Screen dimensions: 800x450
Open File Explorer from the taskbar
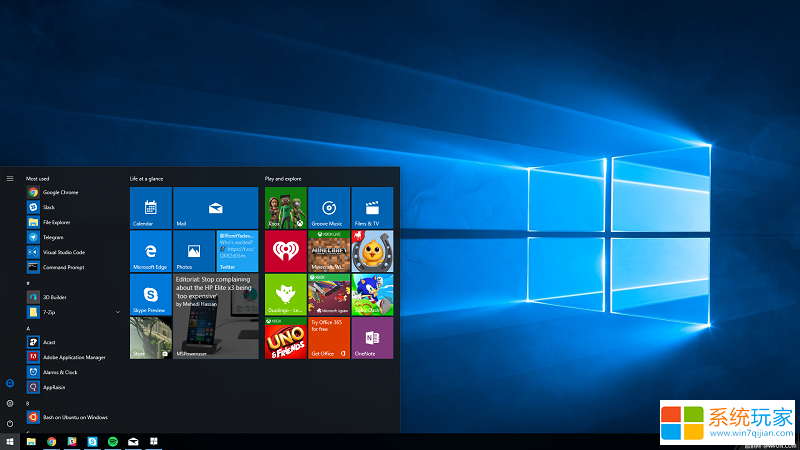tap(31, 441)
